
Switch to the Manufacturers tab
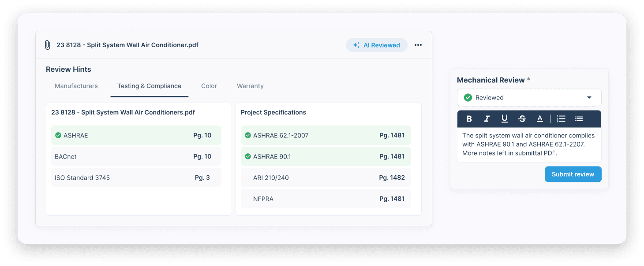76,86
